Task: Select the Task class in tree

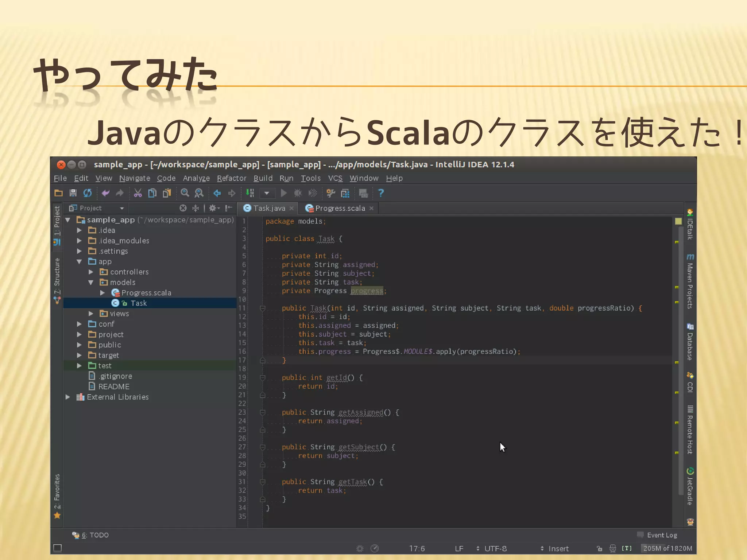Action: [139, 303]
